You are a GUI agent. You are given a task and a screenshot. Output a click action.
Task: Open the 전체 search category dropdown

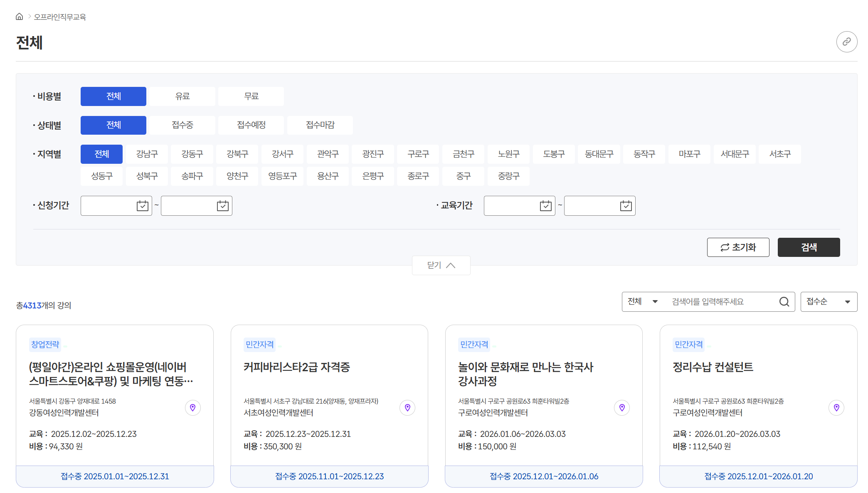coord(642,302)
